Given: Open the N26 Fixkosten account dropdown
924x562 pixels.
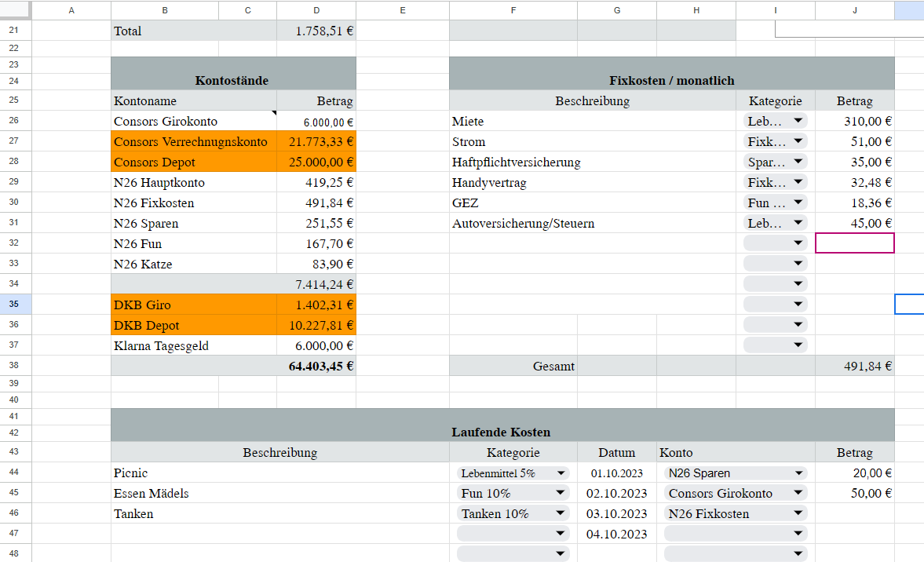Looking at the screenshot, I should click(736, 513).
